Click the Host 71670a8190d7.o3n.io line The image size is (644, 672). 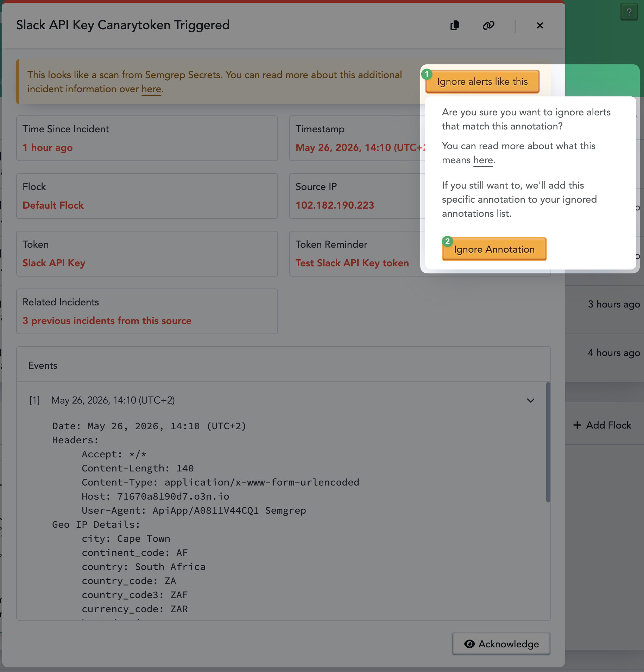point(156,496)
